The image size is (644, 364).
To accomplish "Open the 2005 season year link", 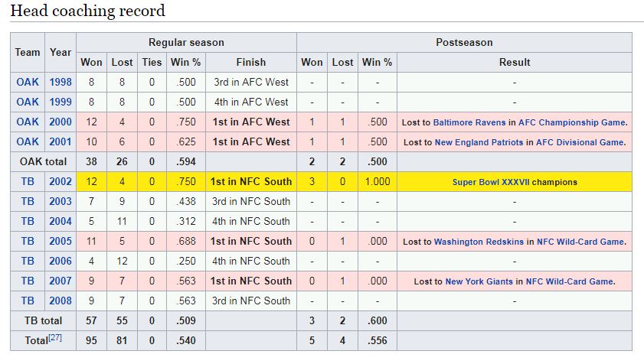I will pos(60,242).
